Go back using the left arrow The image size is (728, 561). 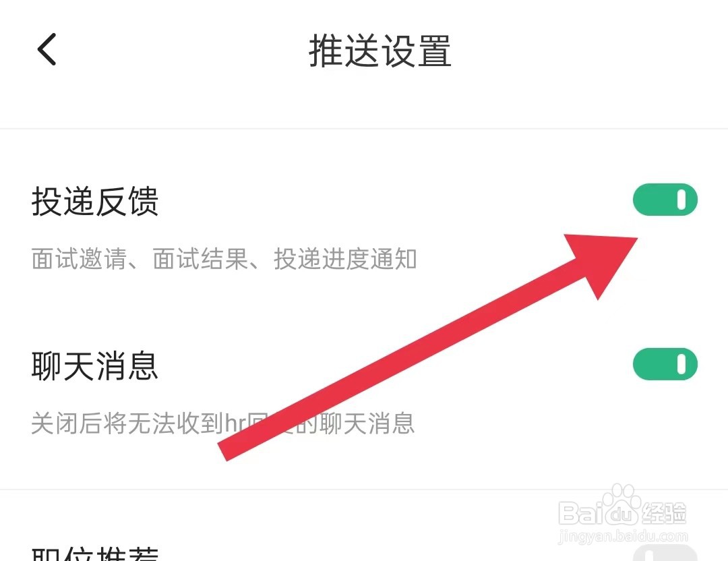click(x=47, y=49)
